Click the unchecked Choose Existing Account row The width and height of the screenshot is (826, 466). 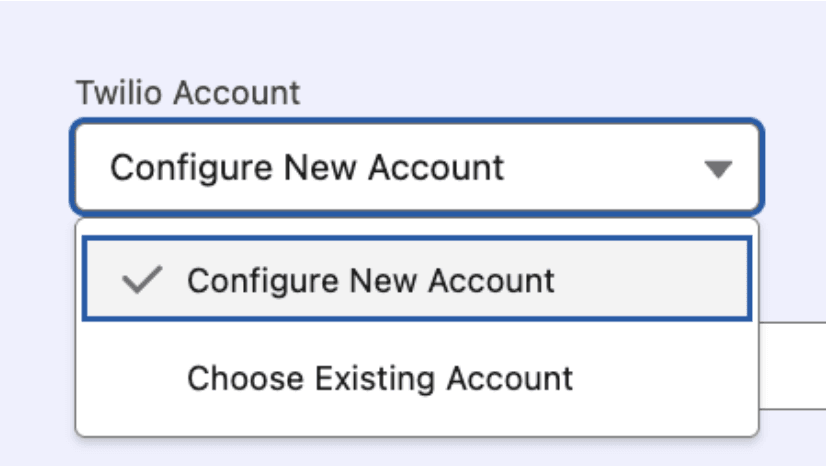click(x=416, y=379)
